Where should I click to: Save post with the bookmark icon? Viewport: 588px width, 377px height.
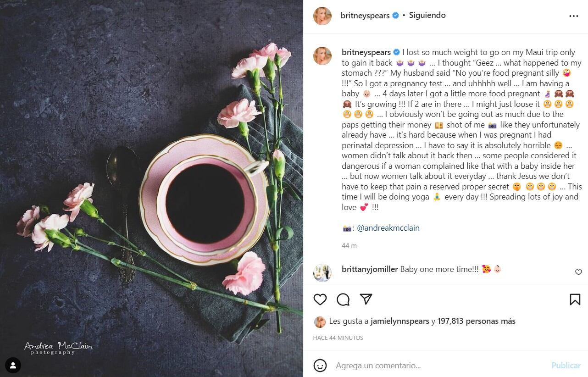pyautogui.click(x=575, y=299)
